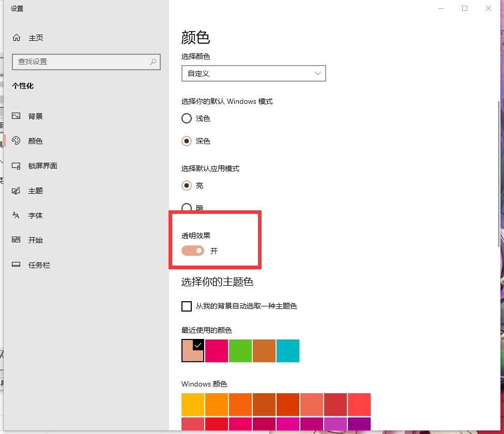Pick the green recently used color
The image size is (504, 434).
click(x=240, y=351)
